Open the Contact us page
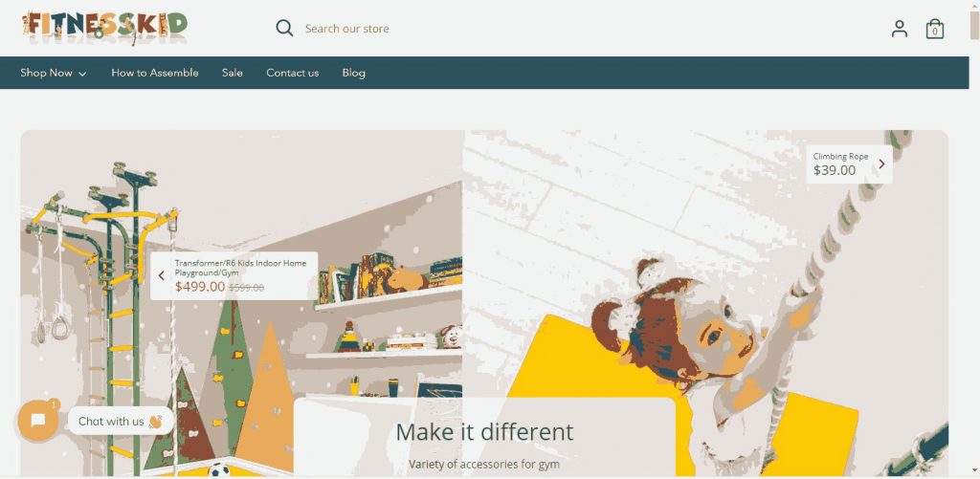The width and height of the screenshot is (980, 479). [x=293, y=73]
